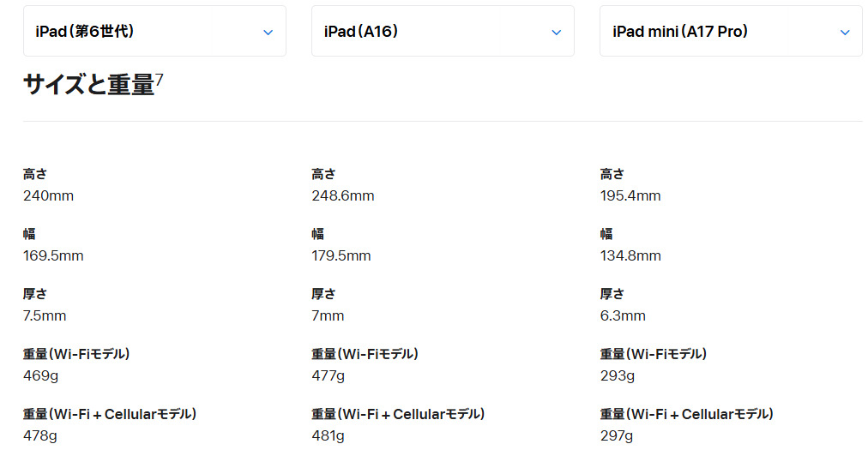
Task: Click the chevron arrow beside iPad mini (A17 Pro)
Action: (x=845, y=33)
